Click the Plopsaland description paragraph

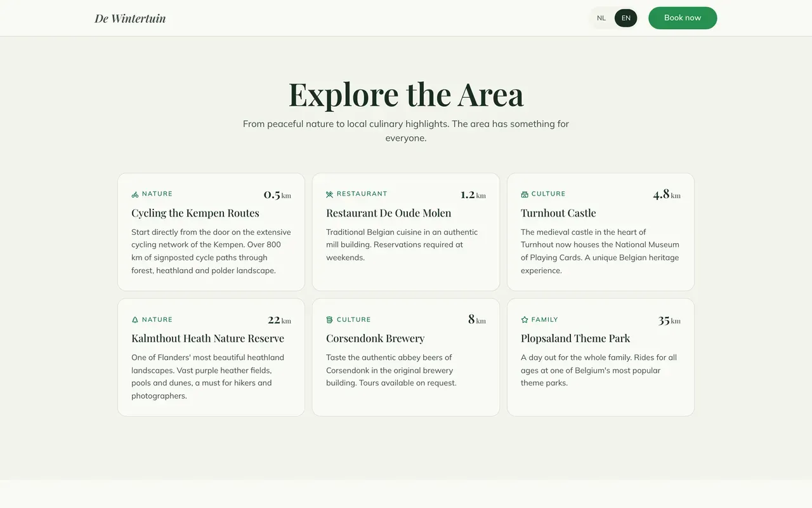click(599, 370)
